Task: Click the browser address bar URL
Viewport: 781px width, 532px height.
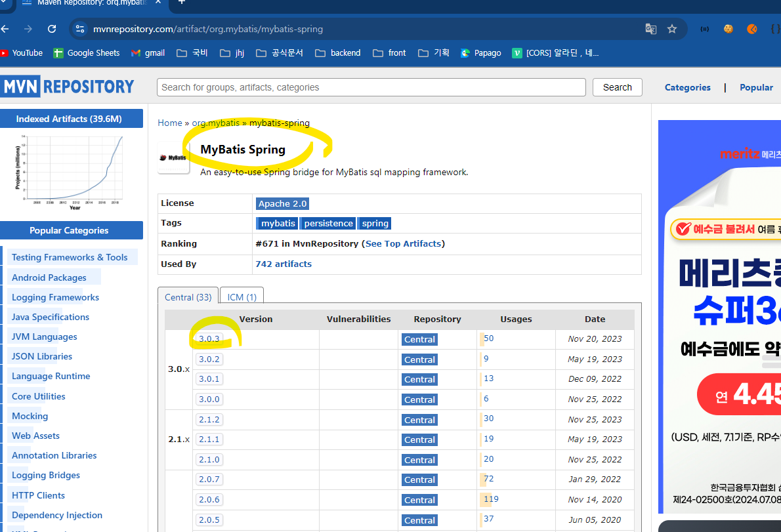Action: [207, 29]
